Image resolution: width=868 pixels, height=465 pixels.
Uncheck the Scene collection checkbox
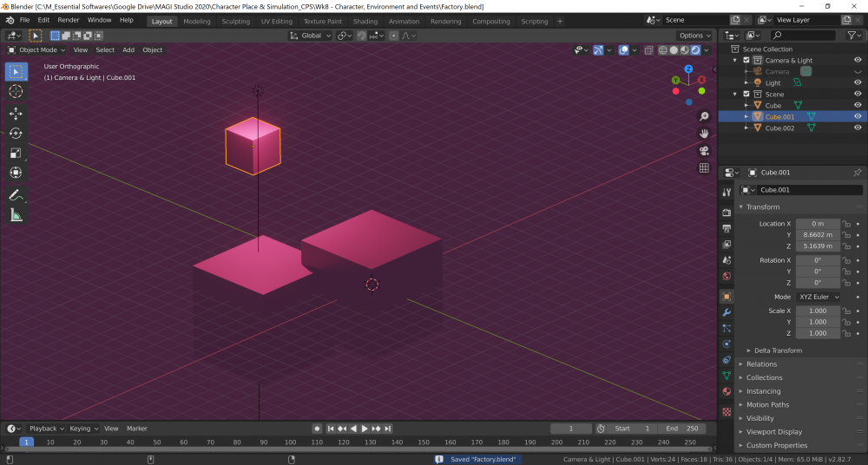[746, 94]
